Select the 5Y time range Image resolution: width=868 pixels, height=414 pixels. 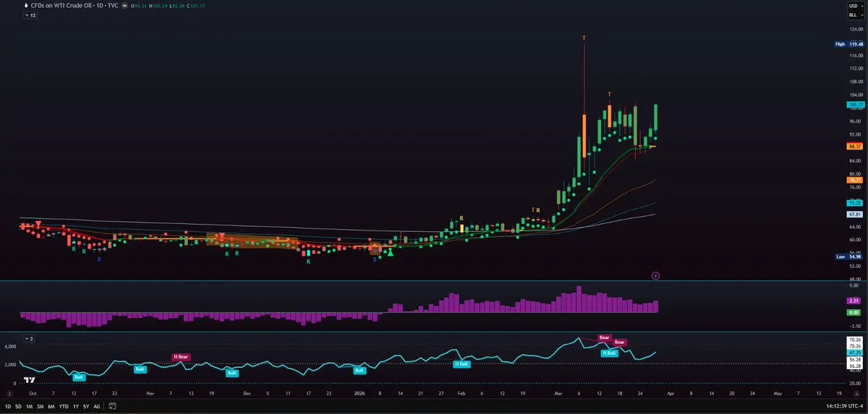(x=86, y=407)
